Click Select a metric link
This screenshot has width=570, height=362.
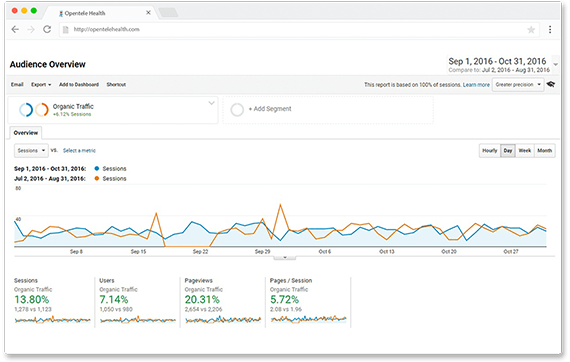[x=79, y=150]
